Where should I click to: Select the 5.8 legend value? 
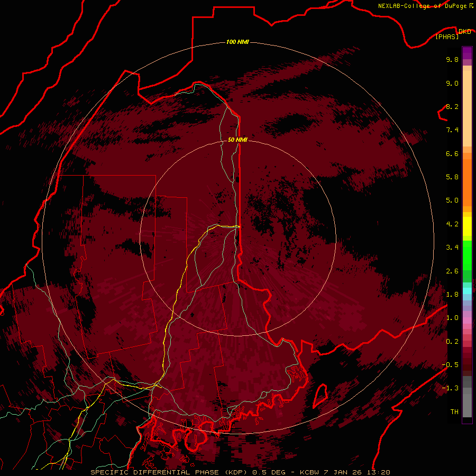[x=452, y=177]
